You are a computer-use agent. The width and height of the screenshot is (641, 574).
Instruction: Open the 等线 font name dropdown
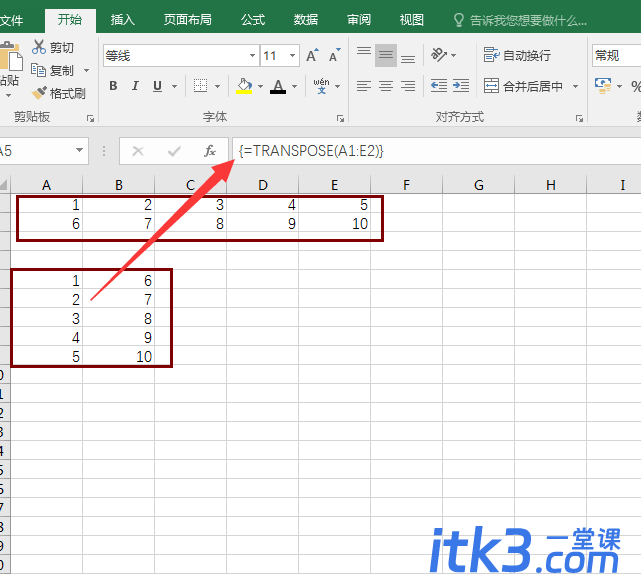click(252, 56)
